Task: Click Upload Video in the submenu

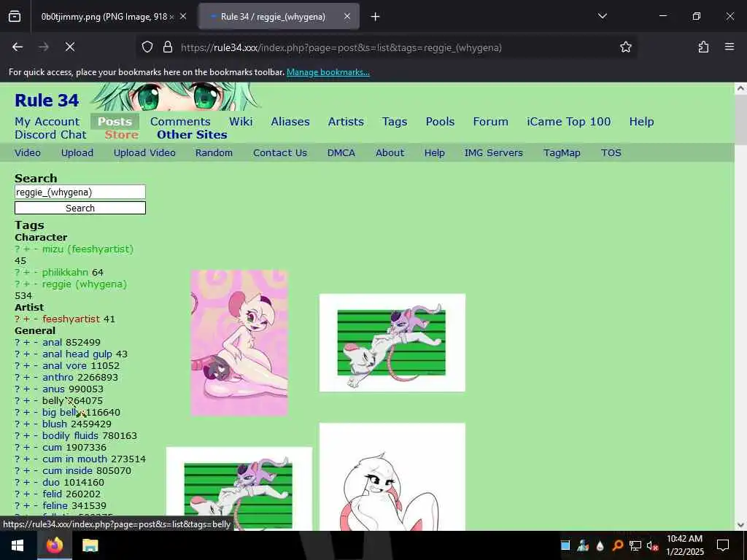Action: pyautogui.click(x=144, y=153)
